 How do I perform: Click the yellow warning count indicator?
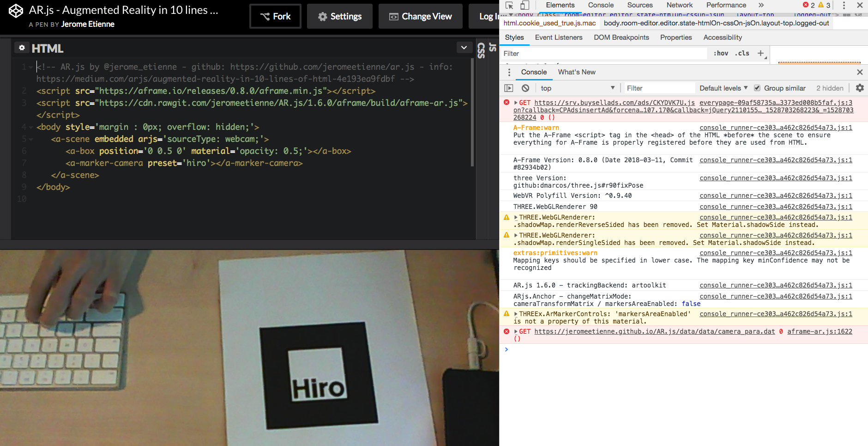click(824, 5)
